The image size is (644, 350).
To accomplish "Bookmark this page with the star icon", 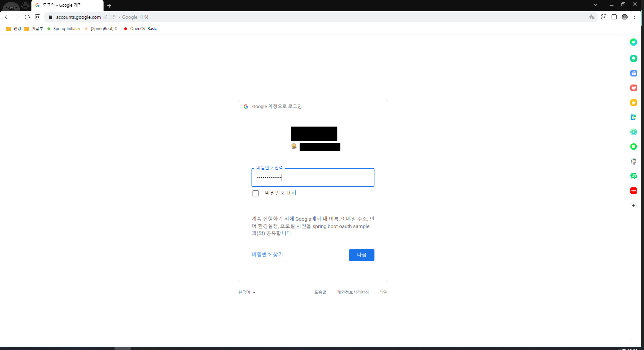I will 592,17.
